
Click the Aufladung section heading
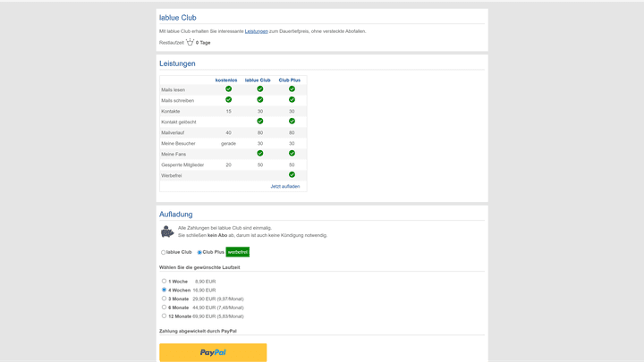[x=176, y=215]
